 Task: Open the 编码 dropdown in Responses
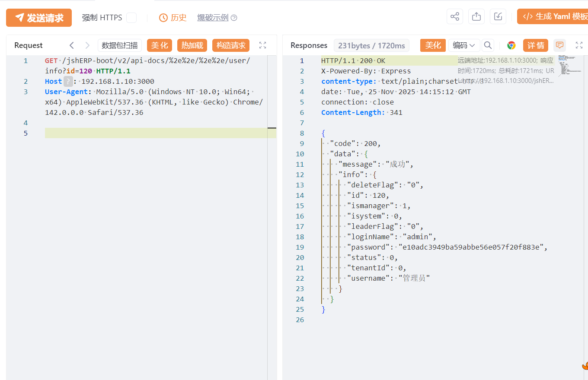point(464,45)
